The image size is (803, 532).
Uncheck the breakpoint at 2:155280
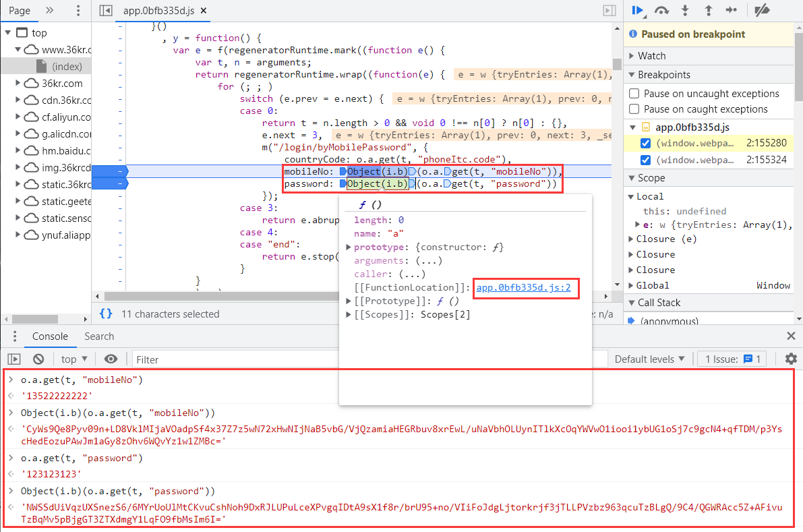pos(646,143)
